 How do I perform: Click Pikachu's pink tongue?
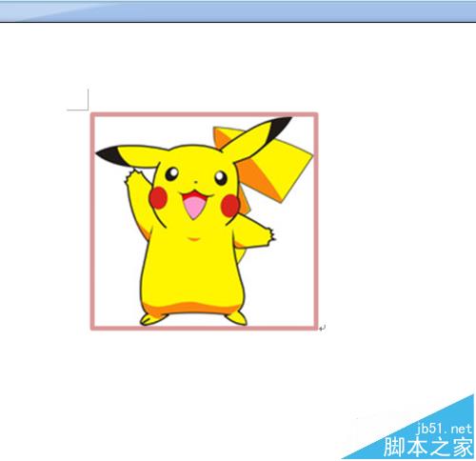194,207
